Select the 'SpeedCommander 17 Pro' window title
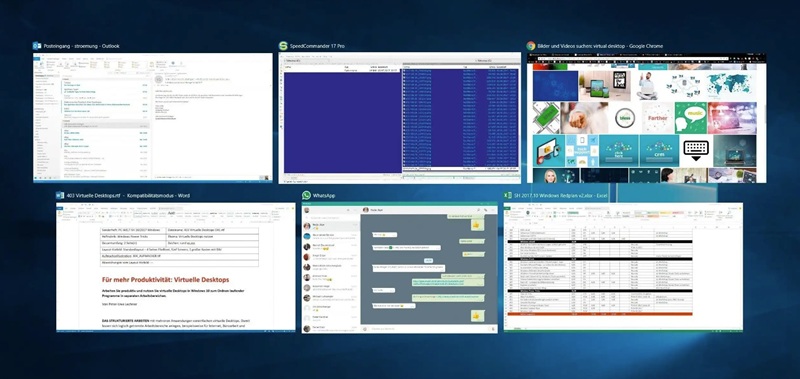The image size is (800, 379). point(317,46)
